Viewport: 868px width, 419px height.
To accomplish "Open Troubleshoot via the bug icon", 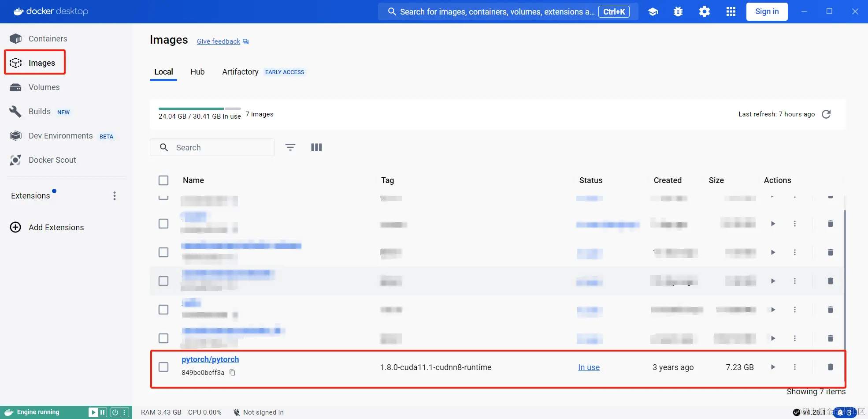I will tap(678, 12).
